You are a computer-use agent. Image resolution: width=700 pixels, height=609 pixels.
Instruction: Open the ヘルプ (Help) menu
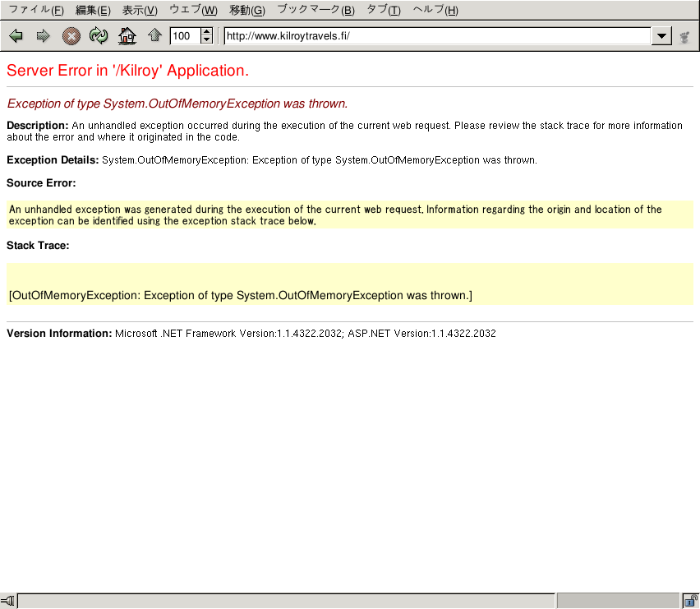435,11
